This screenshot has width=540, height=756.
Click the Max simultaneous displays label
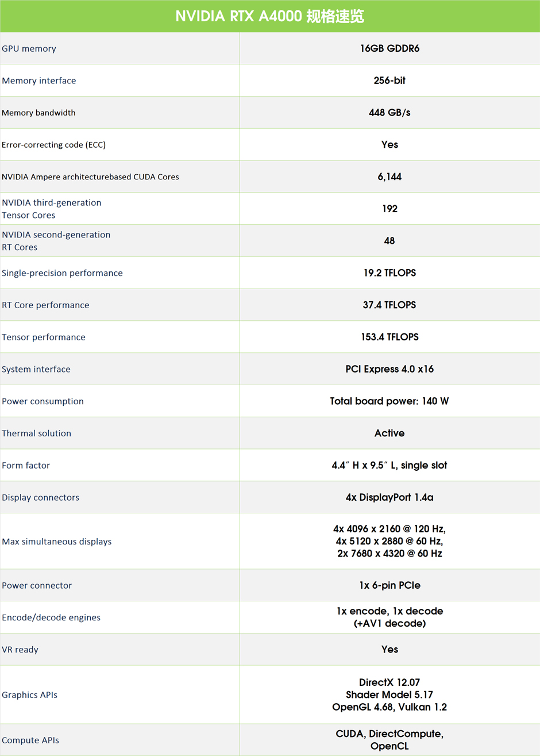click(57, 542)
